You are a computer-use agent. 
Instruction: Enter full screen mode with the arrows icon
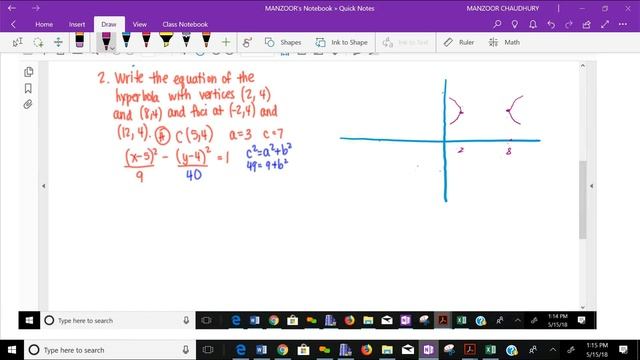[x=605, y=24]
